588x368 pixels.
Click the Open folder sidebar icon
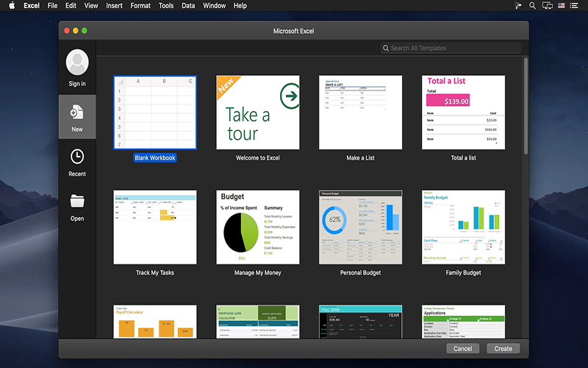tap(77, 201)
